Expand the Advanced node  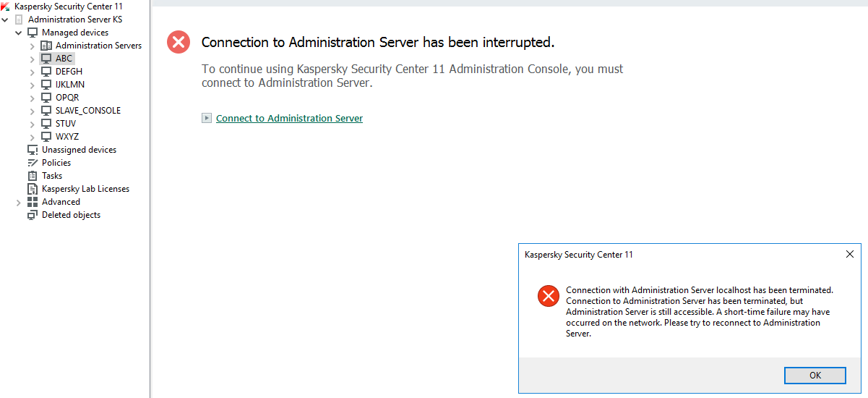point(19,202)
